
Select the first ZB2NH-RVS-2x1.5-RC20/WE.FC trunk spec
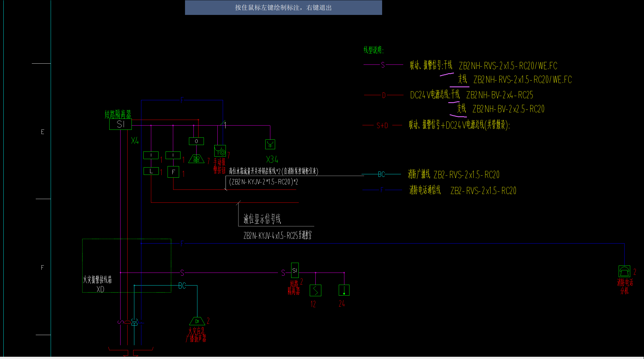pyautogui.click(x=508, y=66)
